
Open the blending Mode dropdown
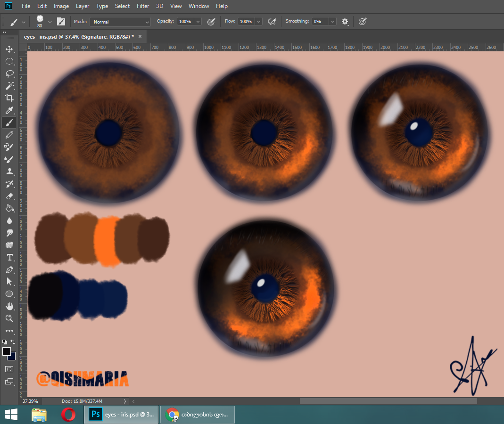(120, 22)
